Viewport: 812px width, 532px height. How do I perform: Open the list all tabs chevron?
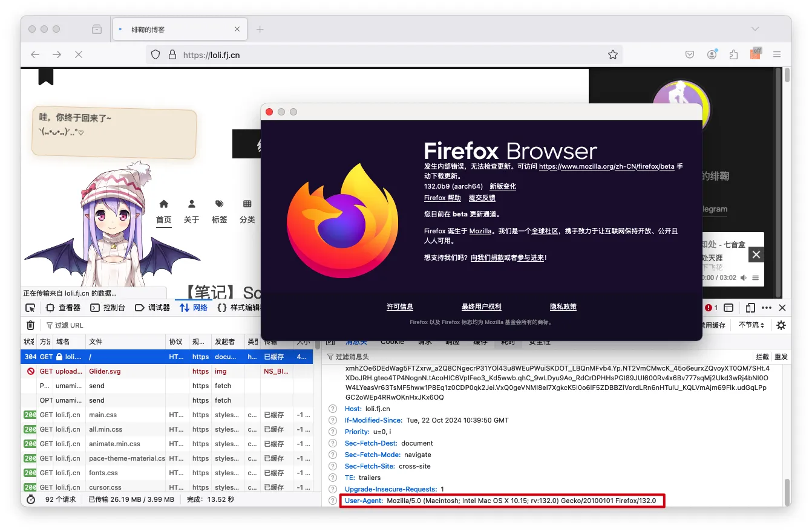point(755,29)
